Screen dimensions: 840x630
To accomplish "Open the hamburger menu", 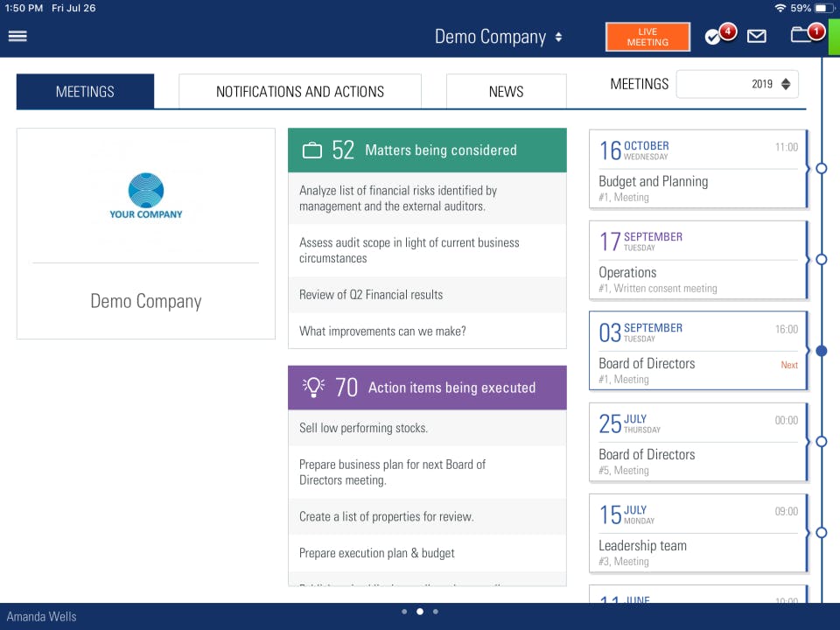I will point(17,36).
